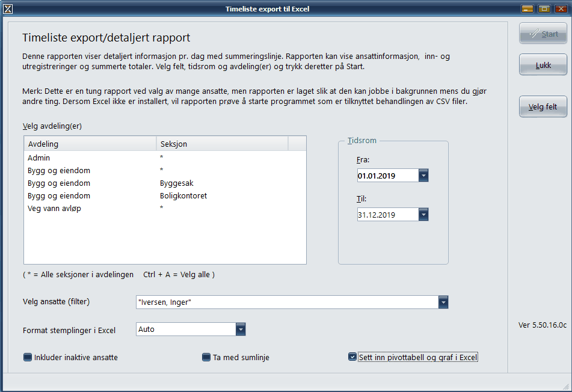Uncheck Sett inn pivottabell og graf
Screen dimensions: 572x392
[x=352, y=357]
